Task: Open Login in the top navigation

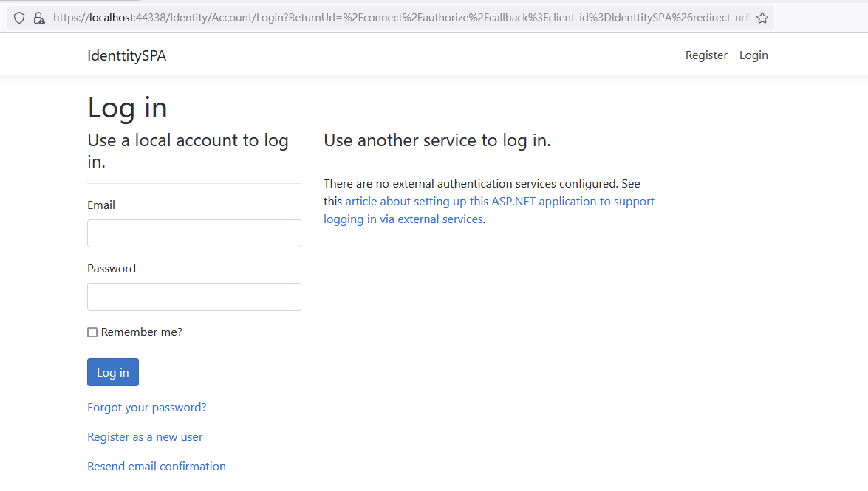Action: click(753, 55)
